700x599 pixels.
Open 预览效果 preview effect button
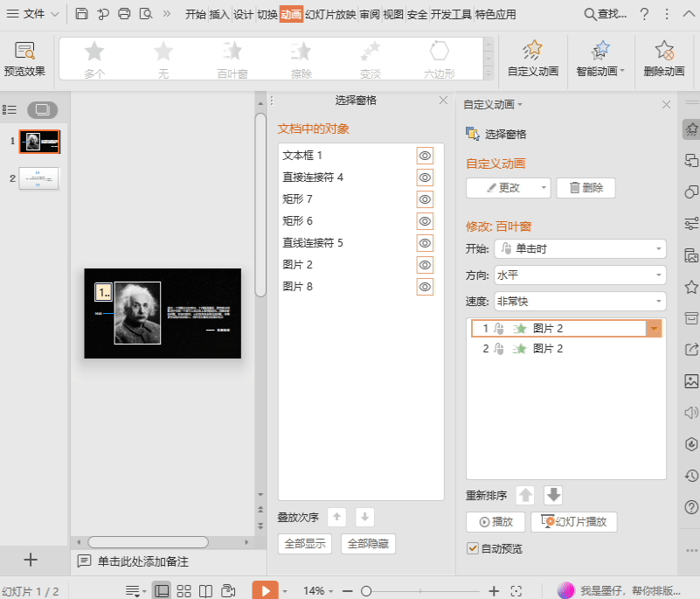[x=25, y=59]
